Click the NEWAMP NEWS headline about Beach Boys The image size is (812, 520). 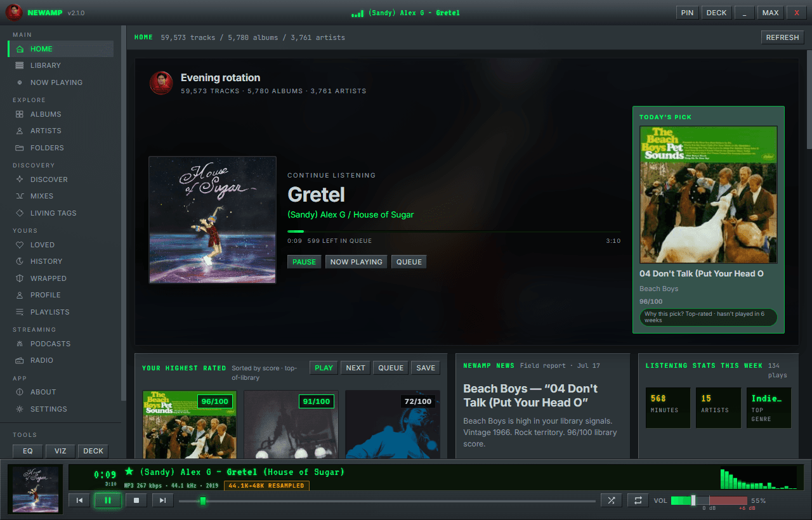coord(530,396)
